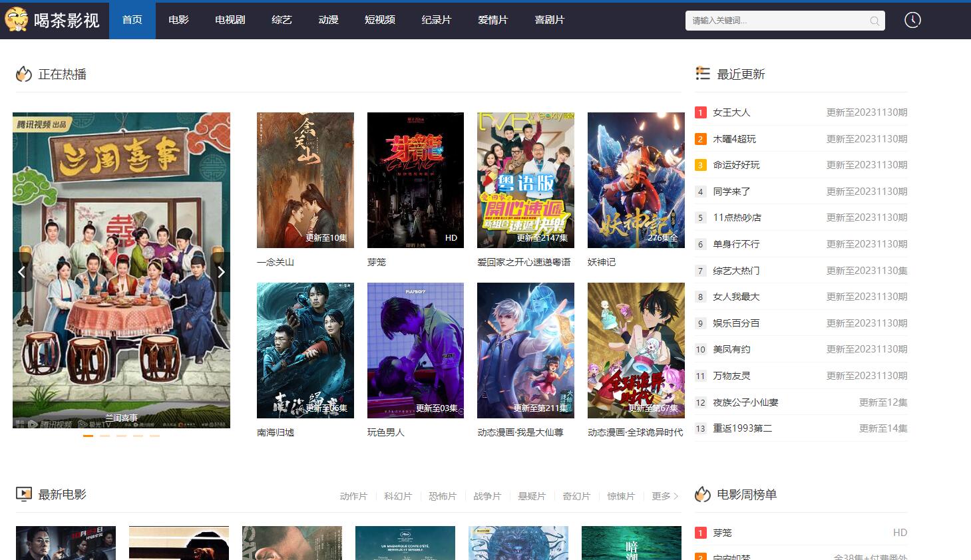Open the 南海归墟 poster
This screenshot has height=560, width=971.
click(x=305, y=350)
